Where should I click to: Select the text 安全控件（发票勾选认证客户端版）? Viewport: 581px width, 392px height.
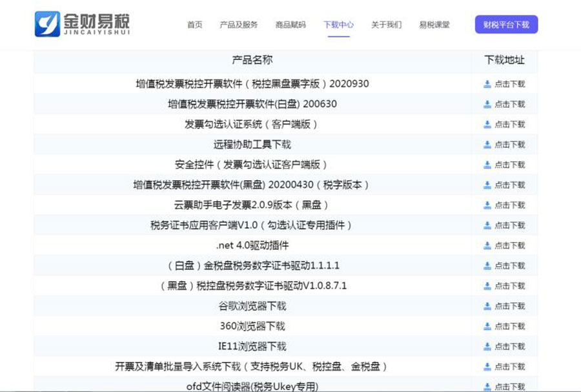point(252,165)
